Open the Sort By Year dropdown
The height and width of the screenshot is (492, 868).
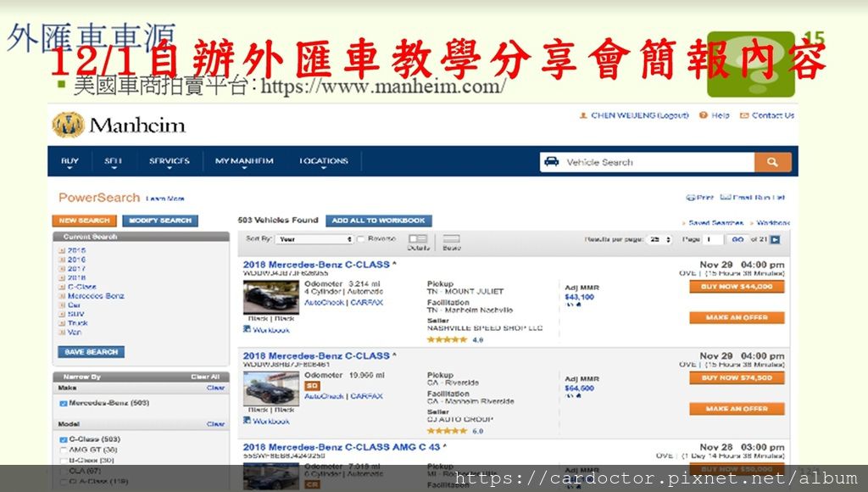[x=314, y=239]
